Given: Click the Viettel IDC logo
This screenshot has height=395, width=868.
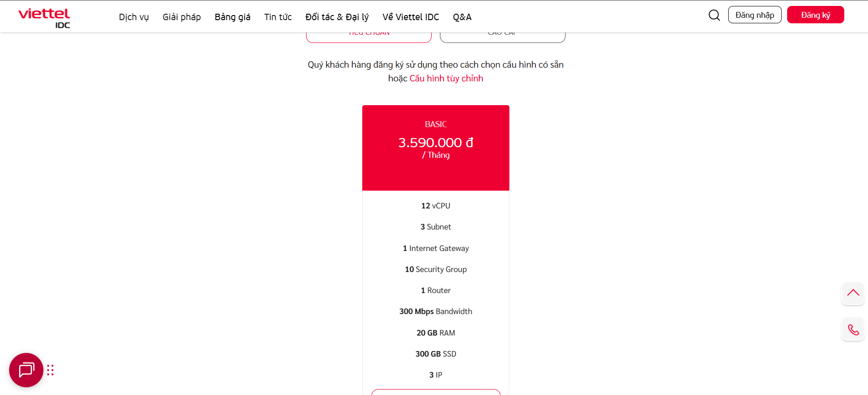Looking at the screenshot, I should click(x=44, y=18).
